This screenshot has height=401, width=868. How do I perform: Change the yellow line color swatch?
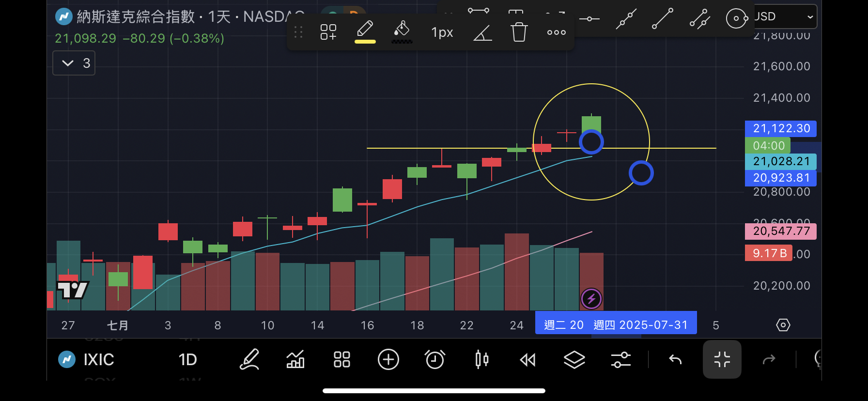pos(365,32)
